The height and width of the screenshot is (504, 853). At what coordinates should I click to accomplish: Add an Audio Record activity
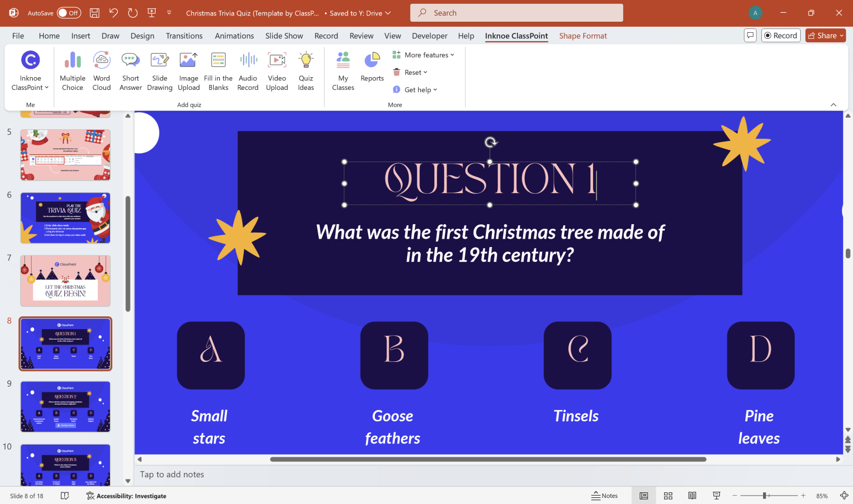coord(248,70)
